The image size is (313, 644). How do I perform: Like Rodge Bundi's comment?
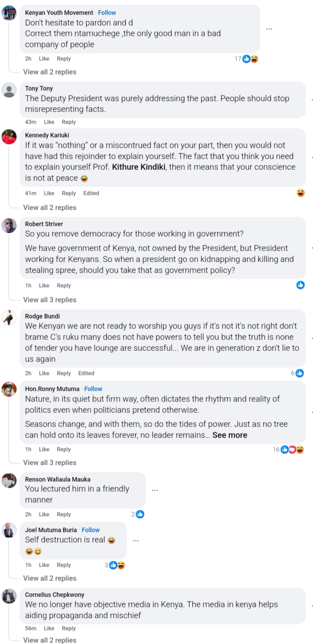coord(44,373)
